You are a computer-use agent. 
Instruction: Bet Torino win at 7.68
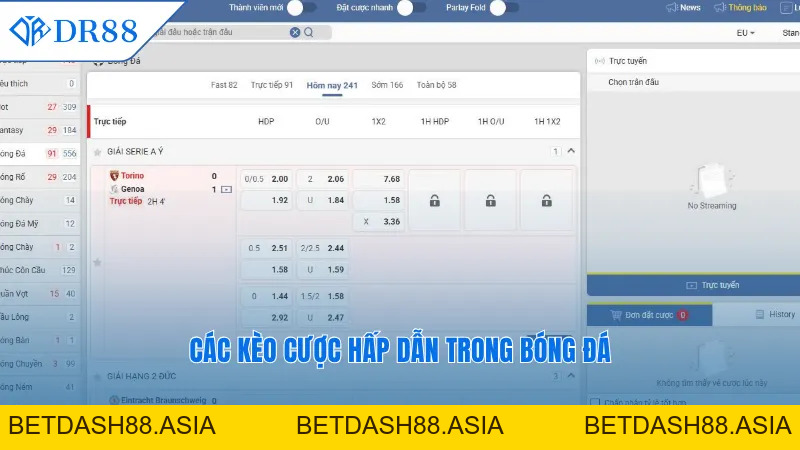[x=379, y=179]
